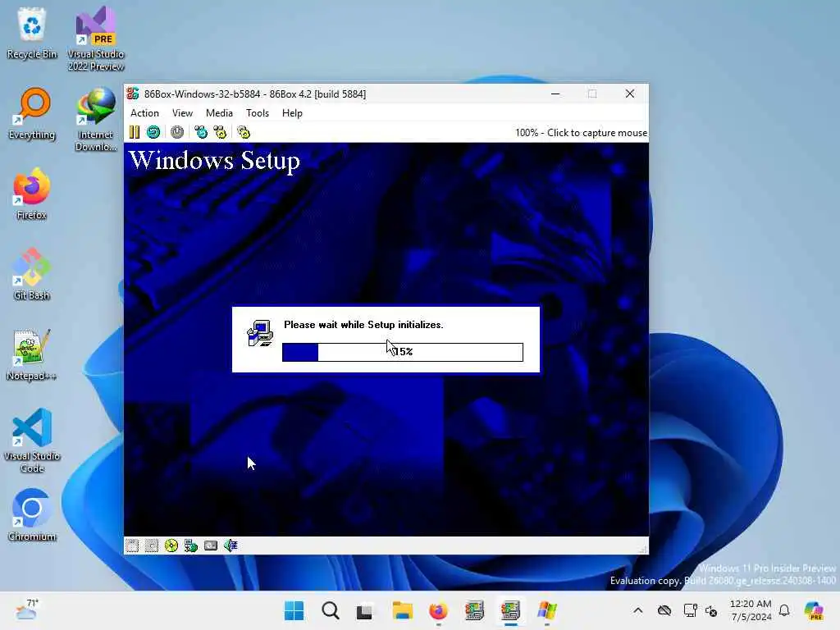The image size is (840, 630).
Task: Open the clock showing 12:20 AM
Action: click(751, 610)
